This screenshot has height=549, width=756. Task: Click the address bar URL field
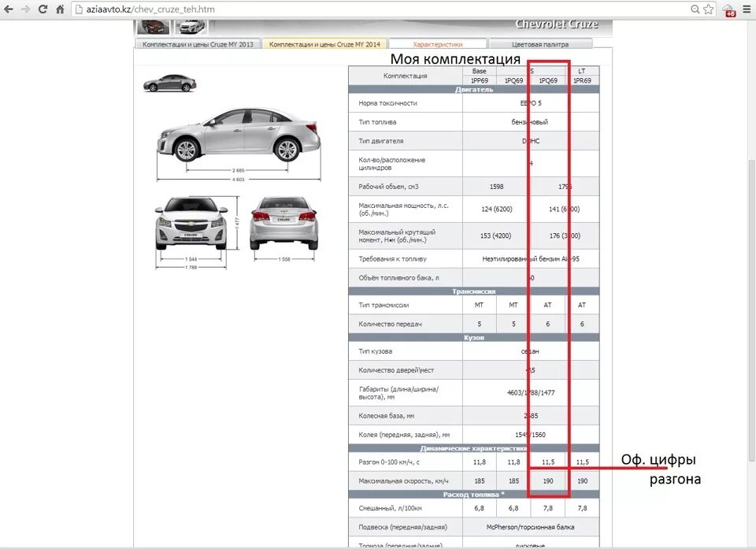tap(381, 9)
